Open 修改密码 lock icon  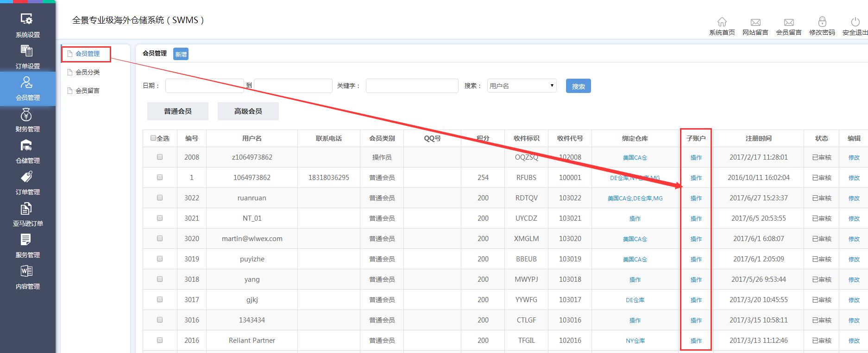tap(822, 22)
